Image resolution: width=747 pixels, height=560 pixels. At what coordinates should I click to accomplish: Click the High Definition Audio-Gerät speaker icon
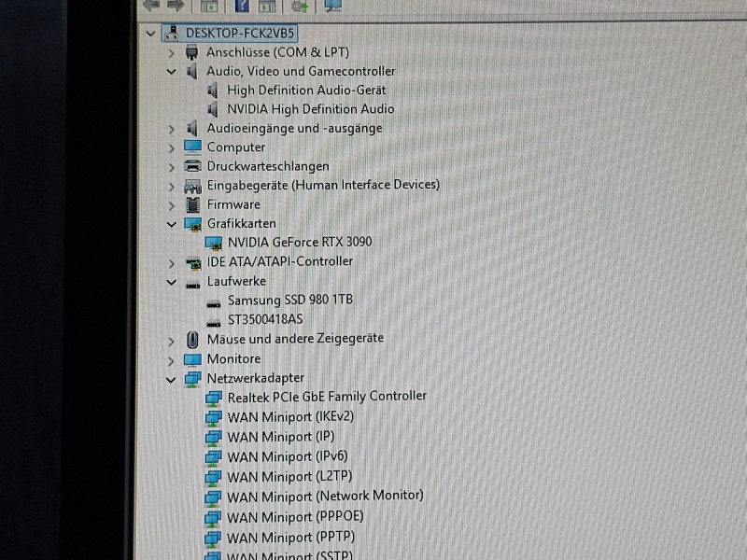pos(213,91)
